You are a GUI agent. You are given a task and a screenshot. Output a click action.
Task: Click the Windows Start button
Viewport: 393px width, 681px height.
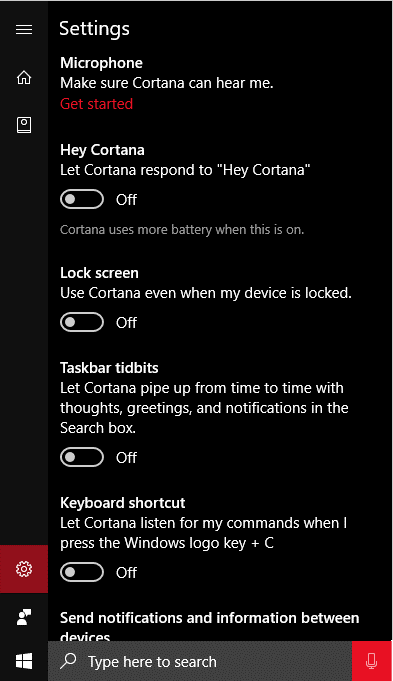coord(24,661)
